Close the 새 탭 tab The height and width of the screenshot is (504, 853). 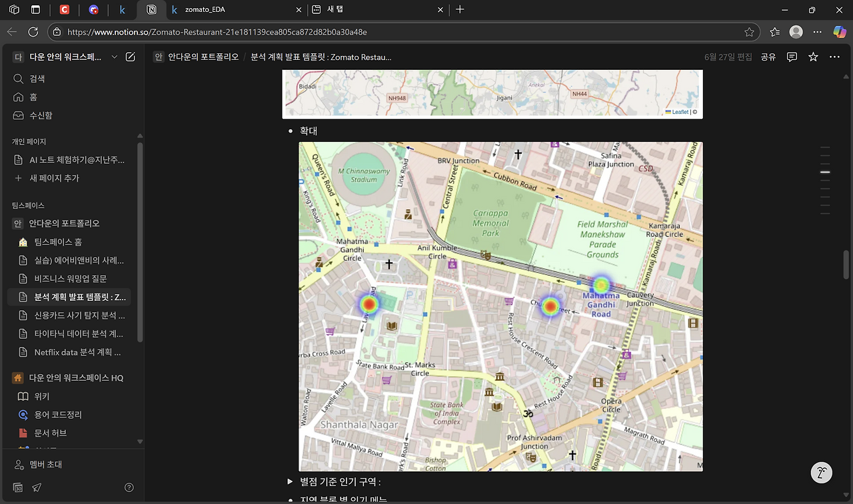coord(439,10)
